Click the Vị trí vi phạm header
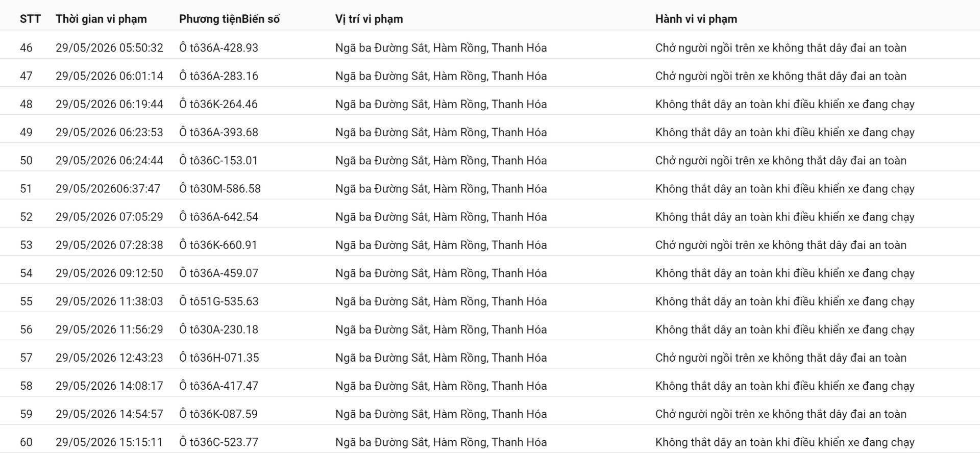Viewport: 980px width, 453px height. 369,19
